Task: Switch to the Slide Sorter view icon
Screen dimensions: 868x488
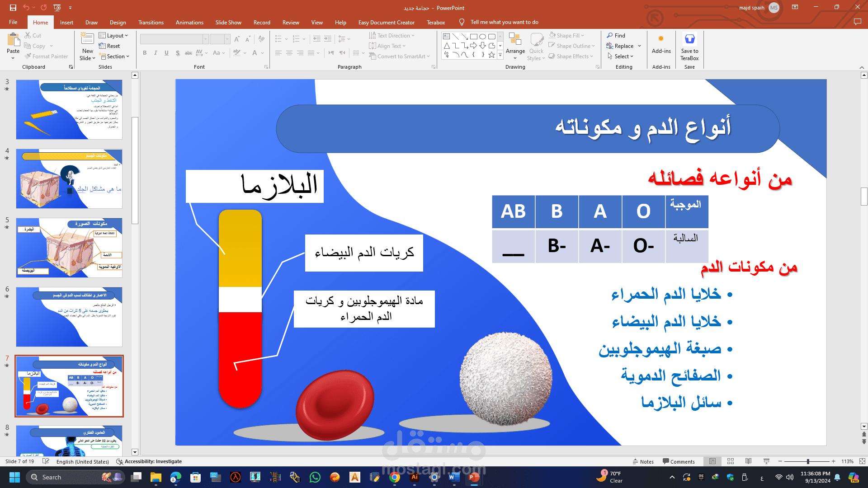Action: [731, 461]
